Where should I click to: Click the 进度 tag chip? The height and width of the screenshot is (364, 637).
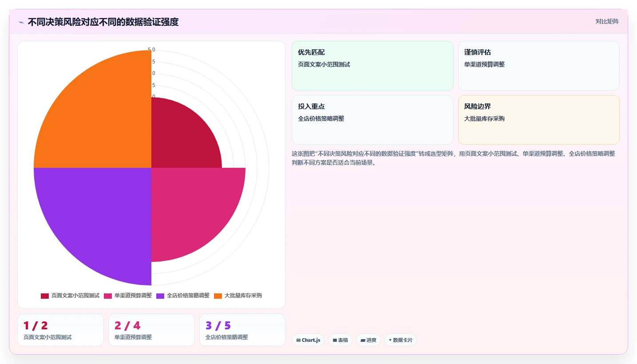368,340
